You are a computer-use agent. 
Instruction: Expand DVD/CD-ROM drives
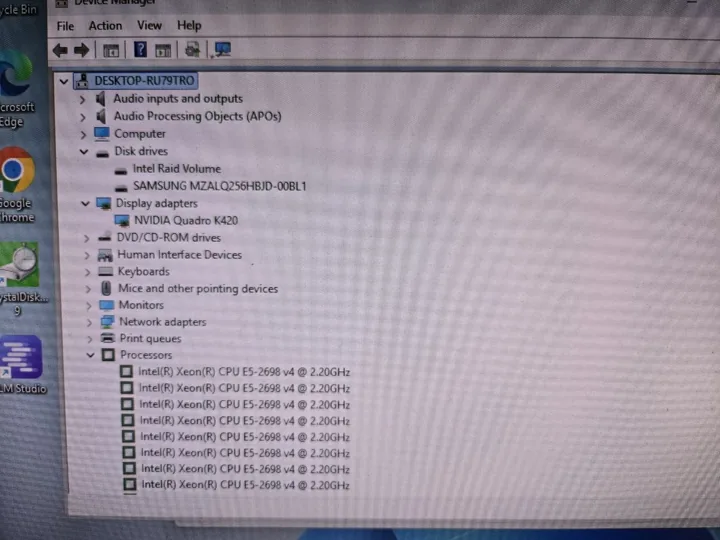coord(86,238)
